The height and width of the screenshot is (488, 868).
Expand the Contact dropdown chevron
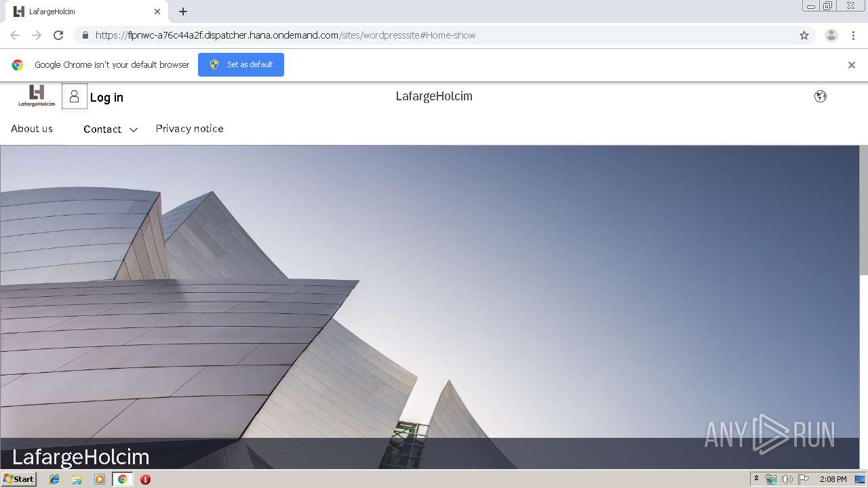(134, 130)
